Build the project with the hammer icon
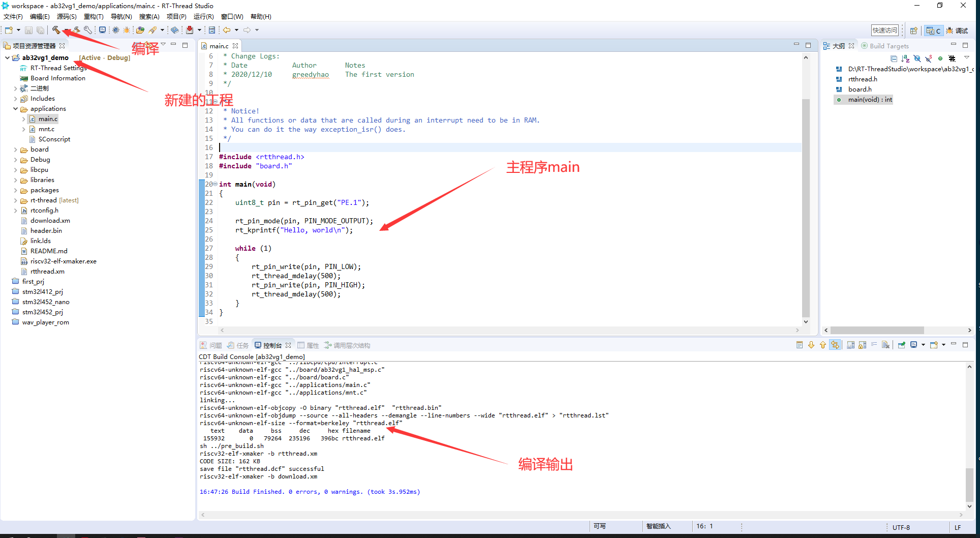 (x=56, y=30)
